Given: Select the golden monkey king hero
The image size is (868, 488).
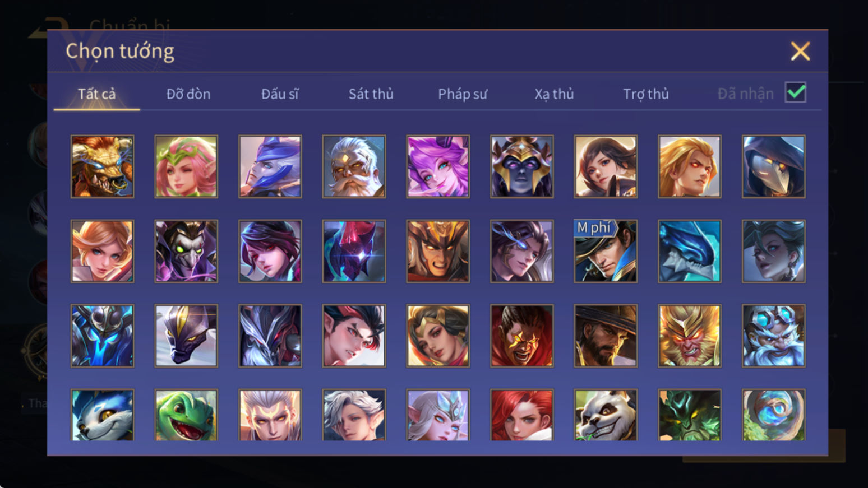Looking at the screenshot, I should (690, 336).
